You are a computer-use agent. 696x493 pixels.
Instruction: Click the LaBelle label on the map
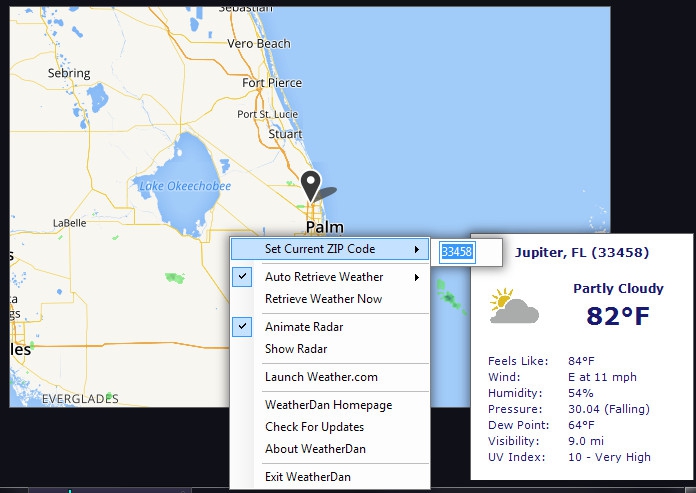(70, 223)
